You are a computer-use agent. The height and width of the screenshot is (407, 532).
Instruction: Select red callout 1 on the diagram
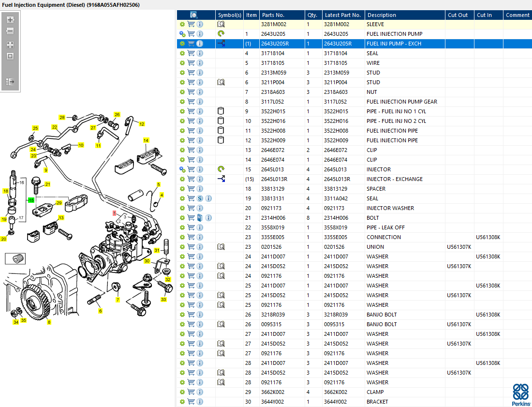click(x=115, y=213)
